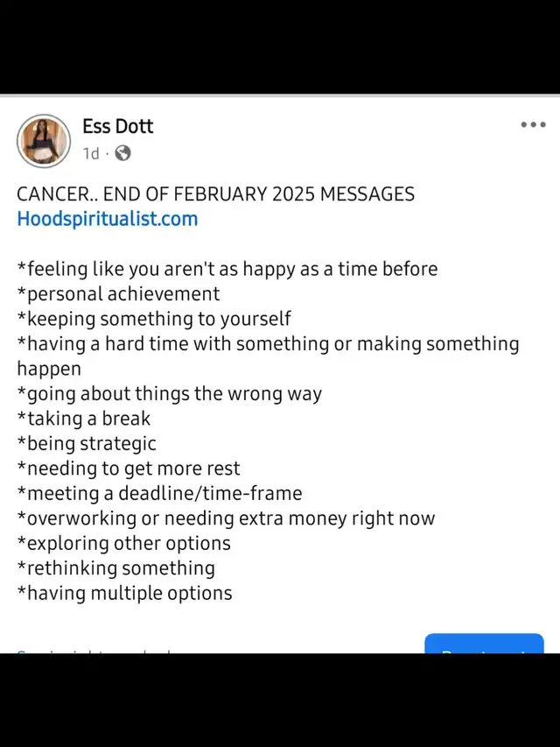
Task: Click the CANCER END OF FEBRUARY 2025 headline
Action: (x=216, y=194)
